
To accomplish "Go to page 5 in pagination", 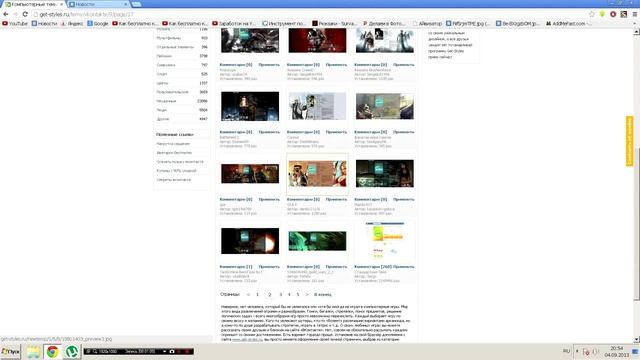I will tap(298, 294).
